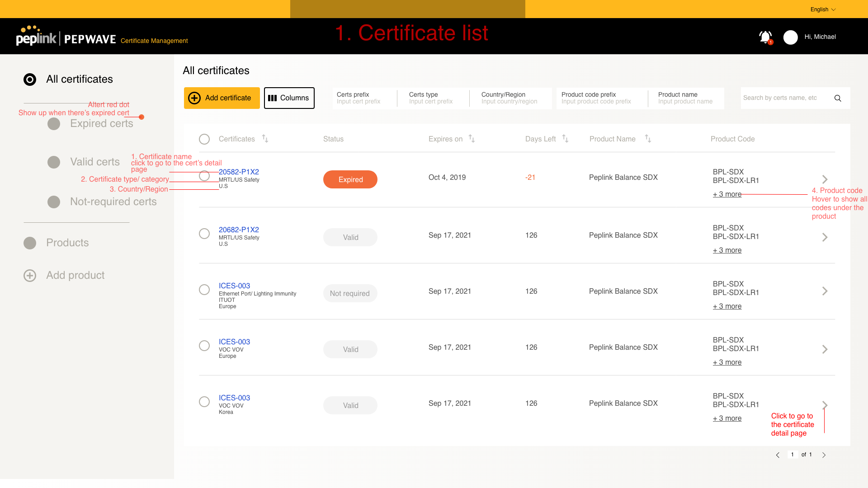
Task: Click the Add certificate button
Action: pyautogui.click(x=222, y=98)
